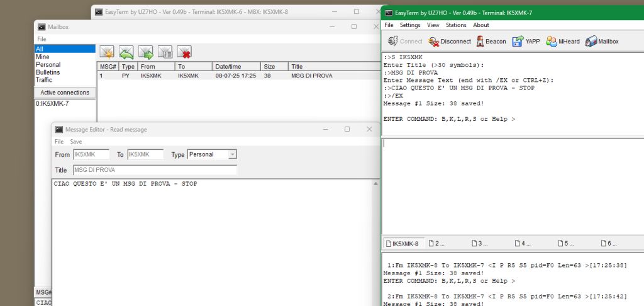The width and height of the screenshot is (644, 306).
Task: Close the Message Editor window
Action: (369, 129)
